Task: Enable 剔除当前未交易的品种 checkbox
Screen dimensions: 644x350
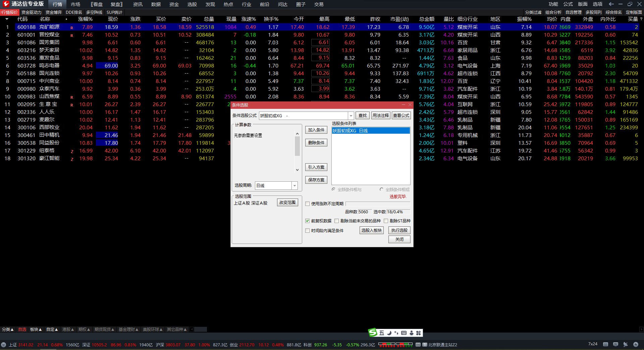Action: coord(337,221)
